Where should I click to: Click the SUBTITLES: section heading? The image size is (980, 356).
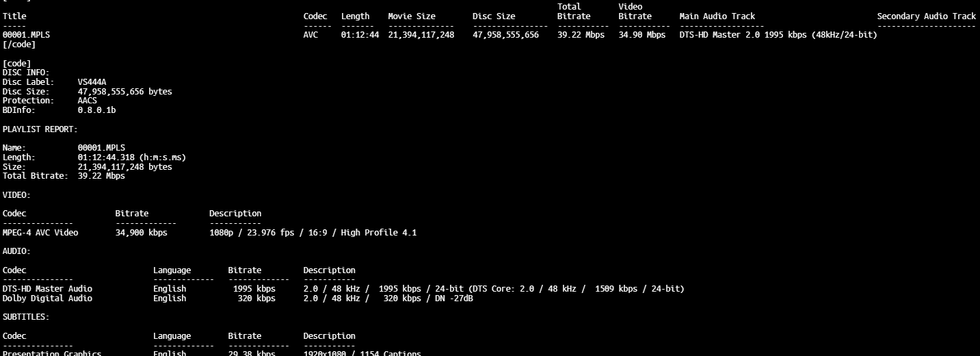click(26, 317)
